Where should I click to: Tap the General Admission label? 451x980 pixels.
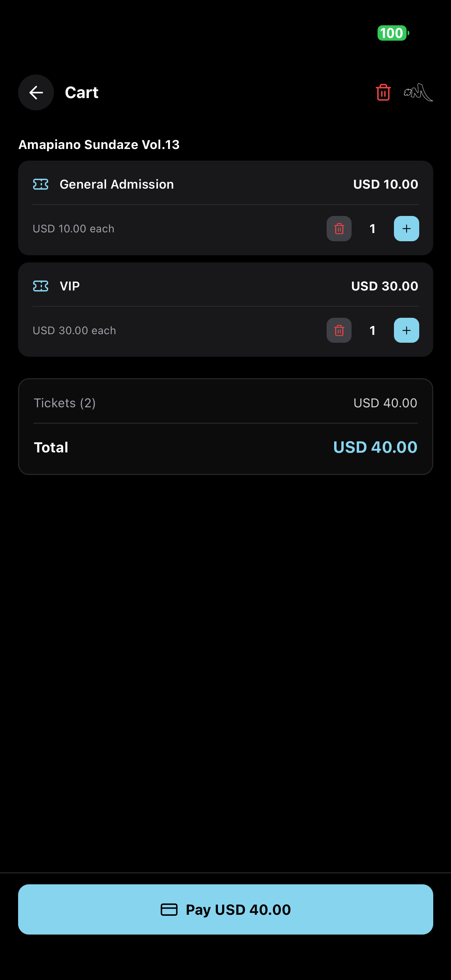click(117, 185)
